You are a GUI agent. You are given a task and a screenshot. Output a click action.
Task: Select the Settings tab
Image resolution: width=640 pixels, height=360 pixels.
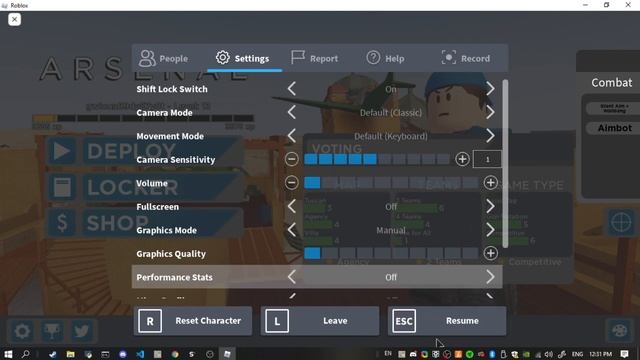tap(244, 58)
